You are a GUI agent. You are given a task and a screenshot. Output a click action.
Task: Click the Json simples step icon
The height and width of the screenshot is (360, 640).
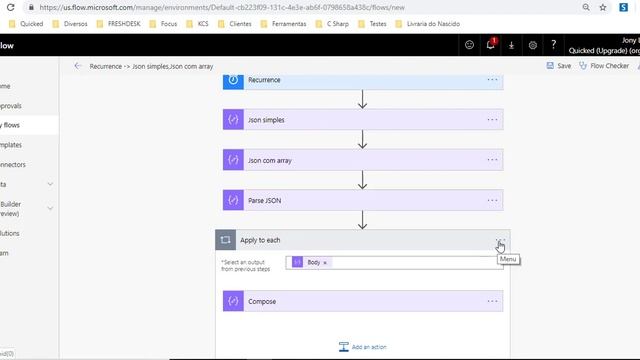click(x=233, y=120)
